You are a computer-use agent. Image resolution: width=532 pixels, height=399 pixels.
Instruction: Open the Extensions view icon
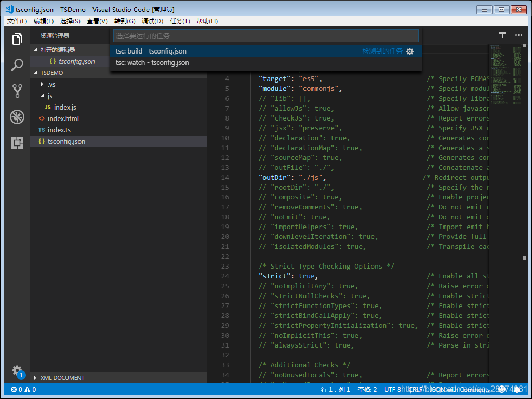coord(17,143)
